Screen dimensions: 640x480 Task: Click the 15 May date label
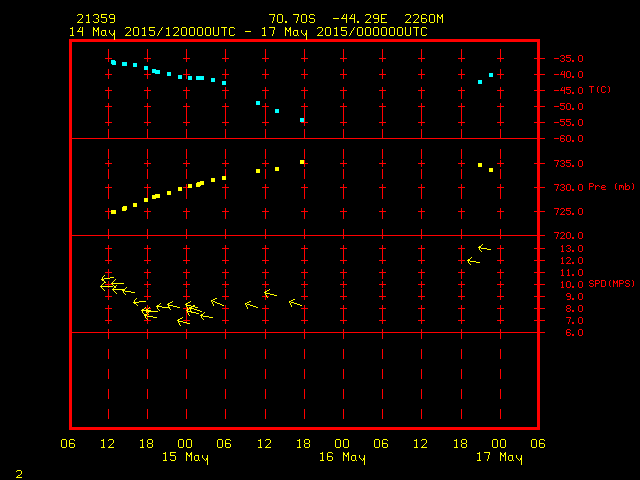(x=185, y=458)
